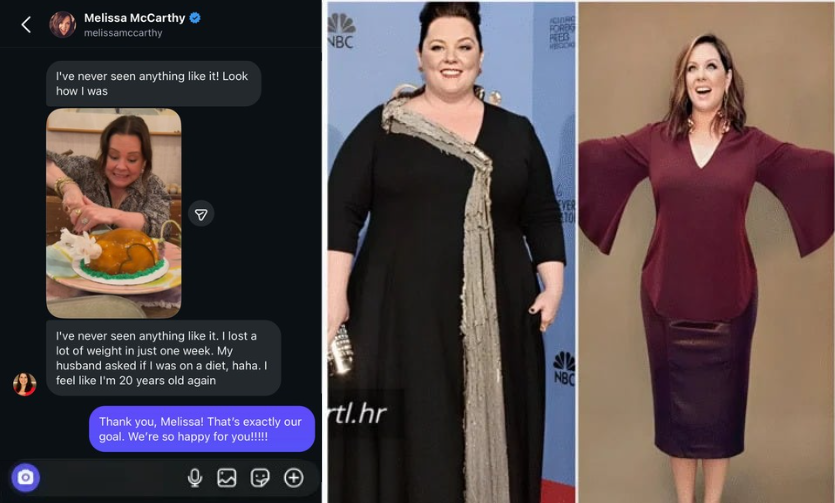
Task: Open the shared photo of the cake
Action: pyautogui.click(x=113, y=213)
